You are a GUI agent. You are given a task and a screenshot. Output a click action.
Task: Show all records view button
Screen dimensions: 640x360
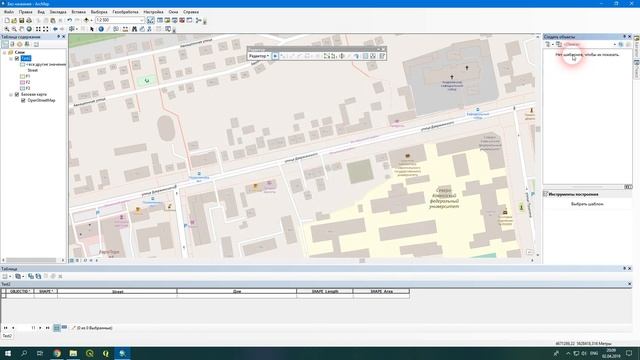57,328
